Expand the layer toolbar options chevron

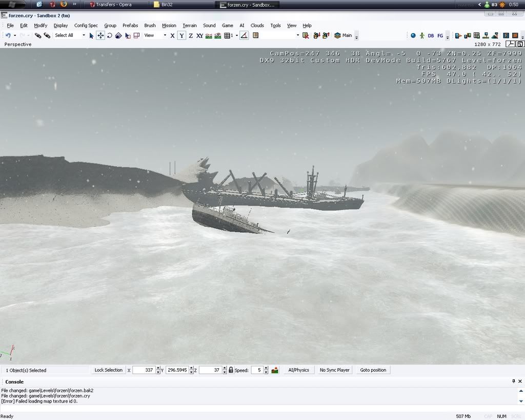357,36
